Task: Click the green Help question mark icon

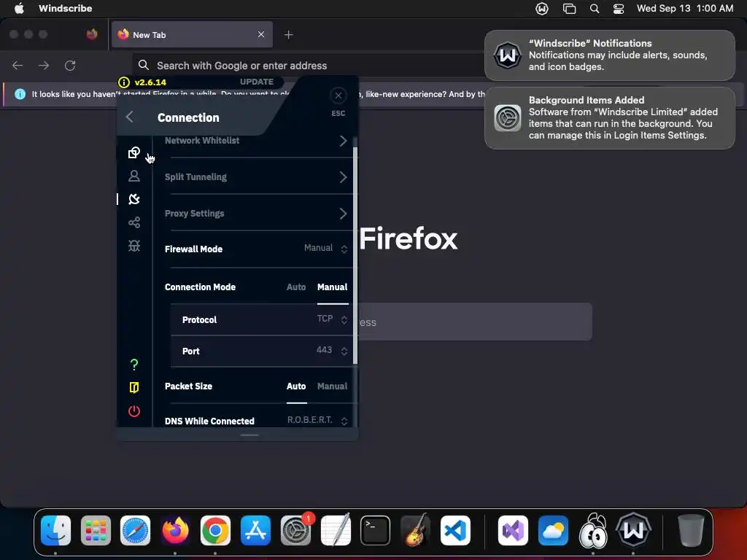Action: (x=134, y=365)
